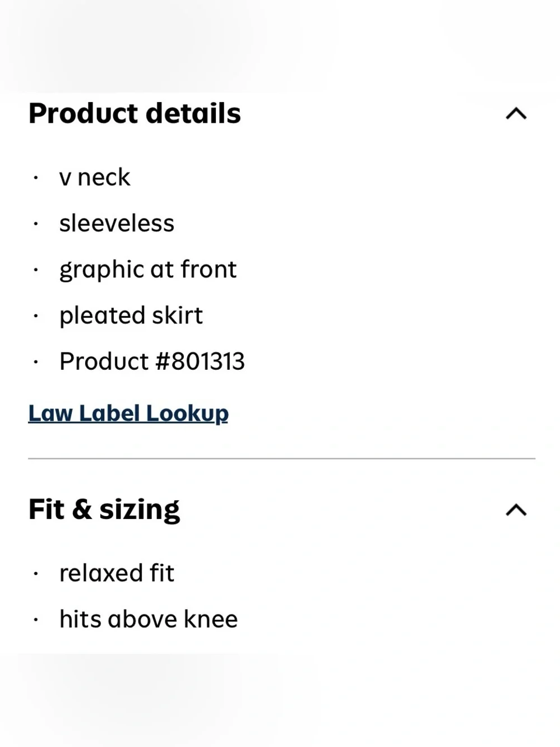Select the 'hits above knee' sizing item
This screenshot has height=747, width=560.
[149, 619]
